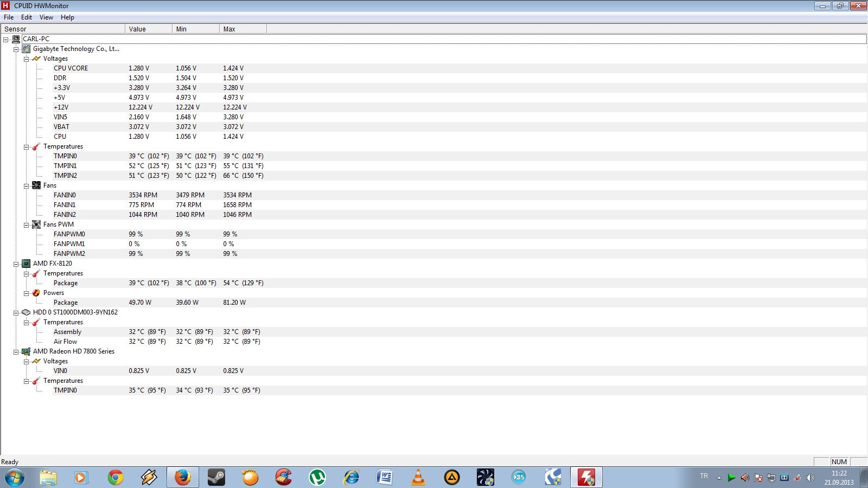
Task: Click the TR language indicator
Action: click(704, 476)
